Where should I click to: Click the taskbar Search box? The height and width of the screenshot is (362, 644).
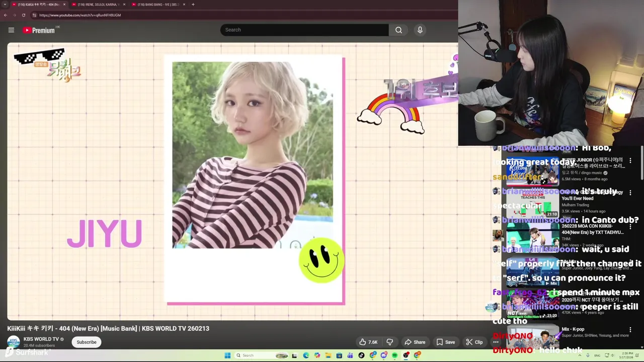point(261,355)
